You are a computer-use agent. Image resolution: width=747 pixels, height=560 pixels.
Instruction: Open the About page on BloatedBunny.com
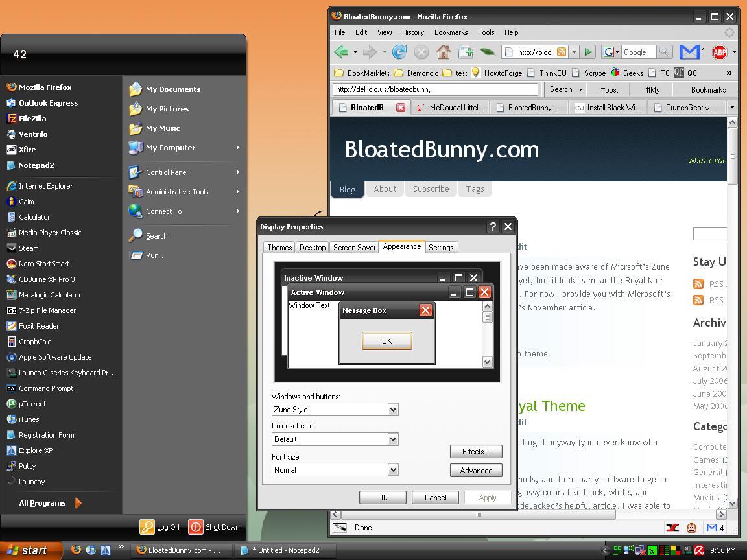point(385,189)
